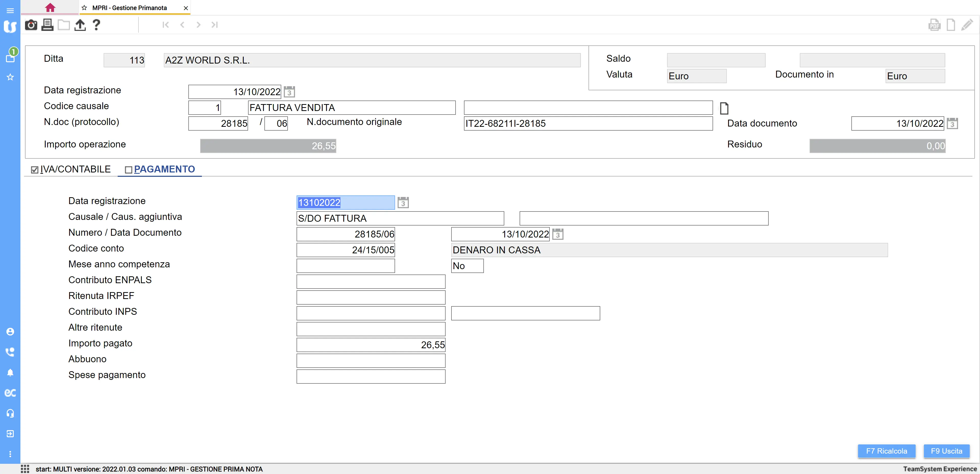Click the PDF export icon
Viewport: 980px width, 474px height.
(934, 25)
